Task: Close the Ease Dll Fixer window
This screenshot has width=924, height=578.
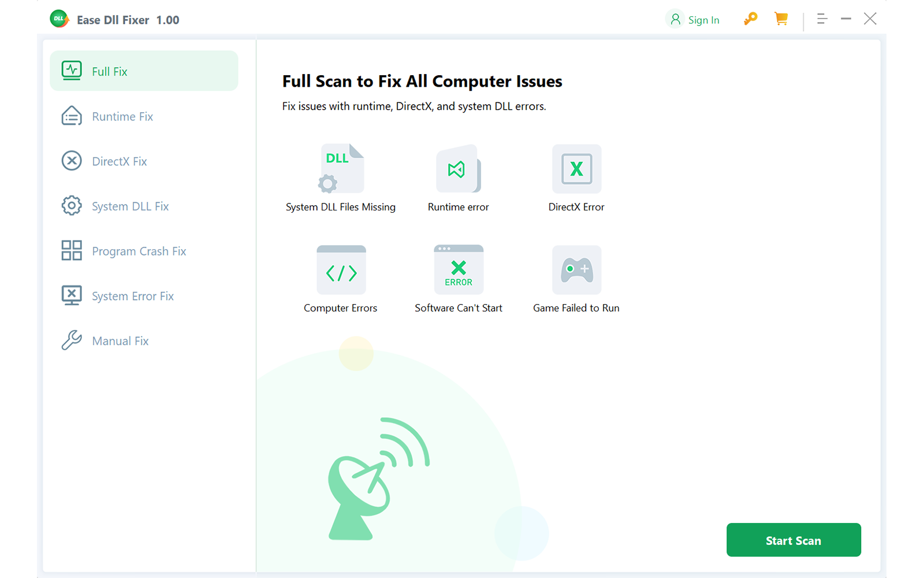Action: tap(870, 19)
